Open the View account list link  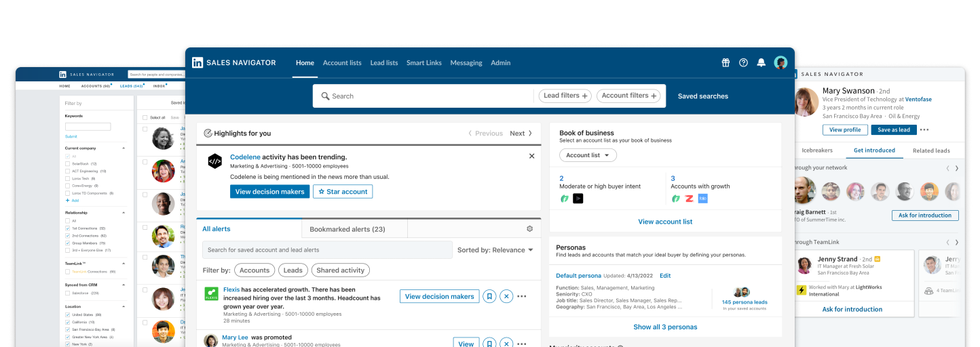tap(665, 222)
